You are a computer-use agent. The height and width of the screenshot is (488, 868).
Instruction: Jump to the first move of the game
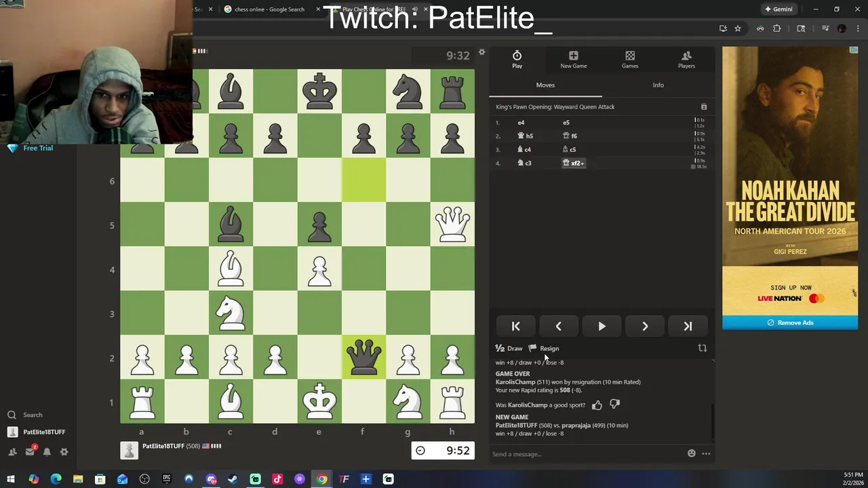515,327
